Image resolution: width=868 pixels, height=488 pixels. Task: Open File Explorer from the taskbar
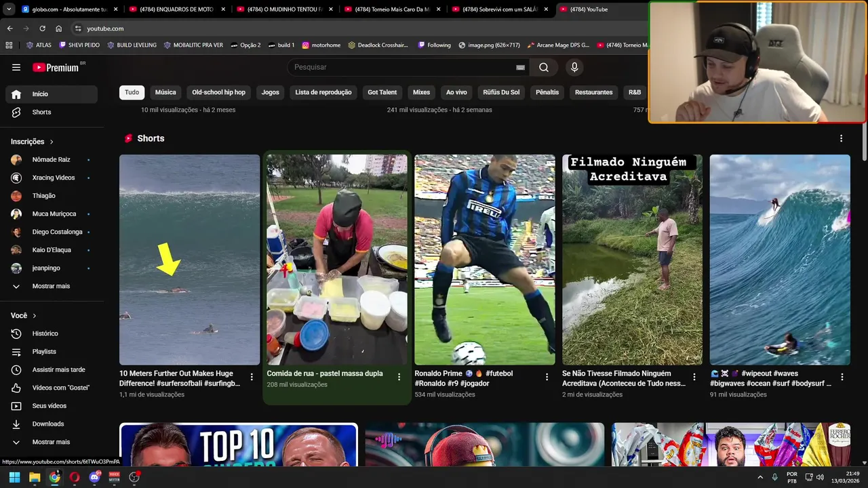35,477
